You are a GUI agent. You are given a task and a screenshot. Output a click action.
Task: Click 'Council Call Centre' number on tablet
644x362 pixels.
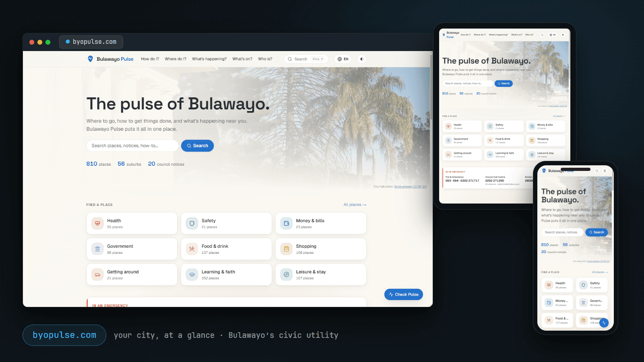coord(494,181)
